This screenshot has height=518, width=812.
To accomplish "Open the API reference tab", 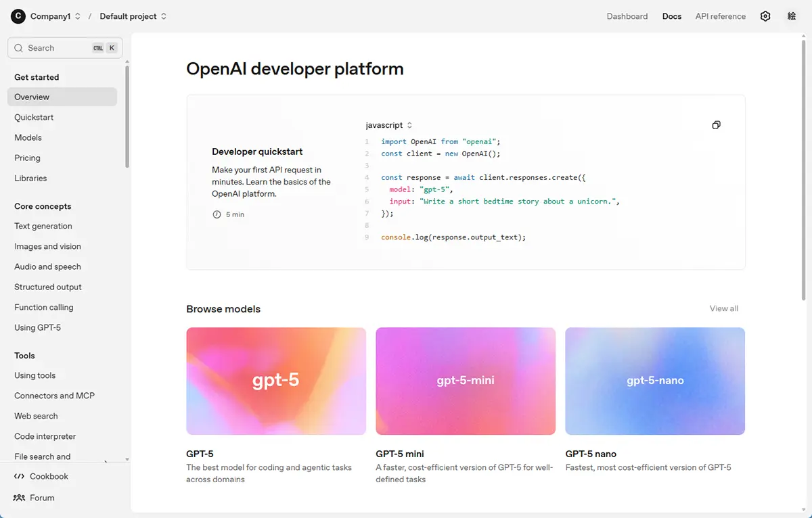I will pos(721,16).
